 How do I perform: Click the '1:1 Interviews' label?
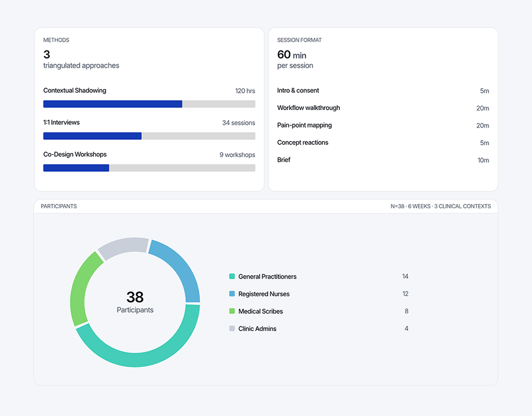click(62, 122)
